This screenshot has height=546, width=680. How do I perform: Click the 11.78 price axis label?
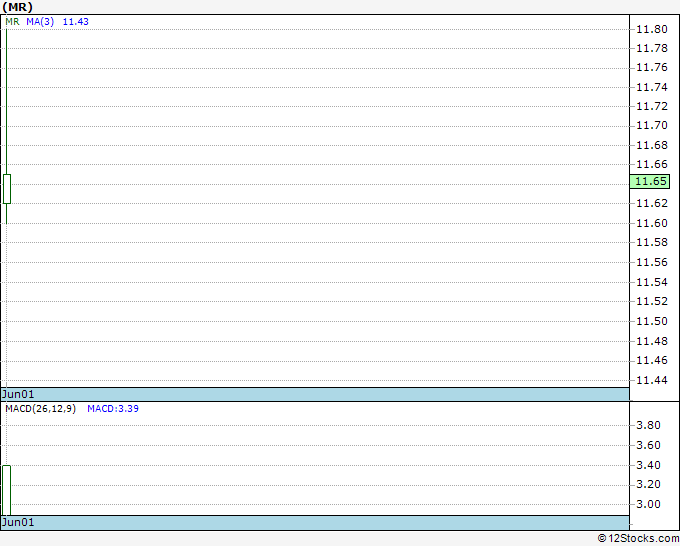click(x=651, y=49)
